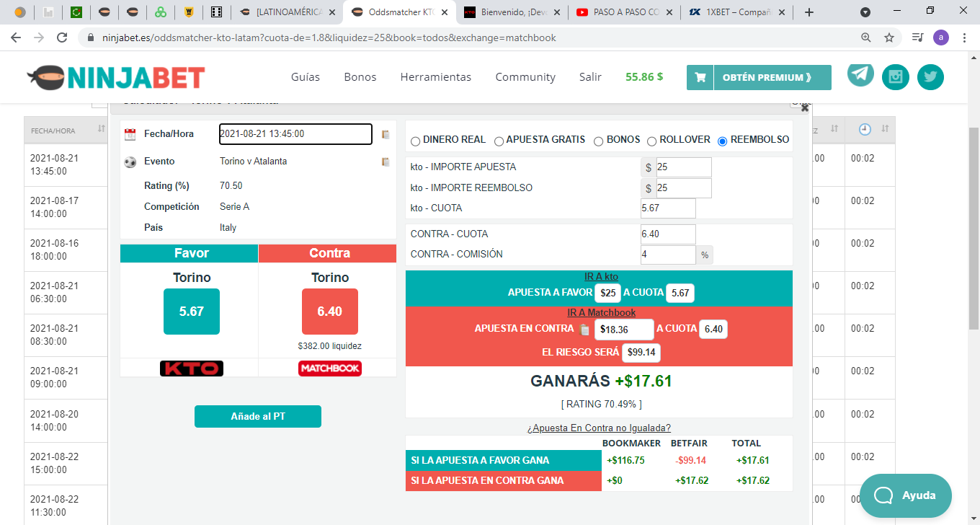Select the REEMBOLSO radio button
The image size is (980, 525).
(x=723, y=141)
